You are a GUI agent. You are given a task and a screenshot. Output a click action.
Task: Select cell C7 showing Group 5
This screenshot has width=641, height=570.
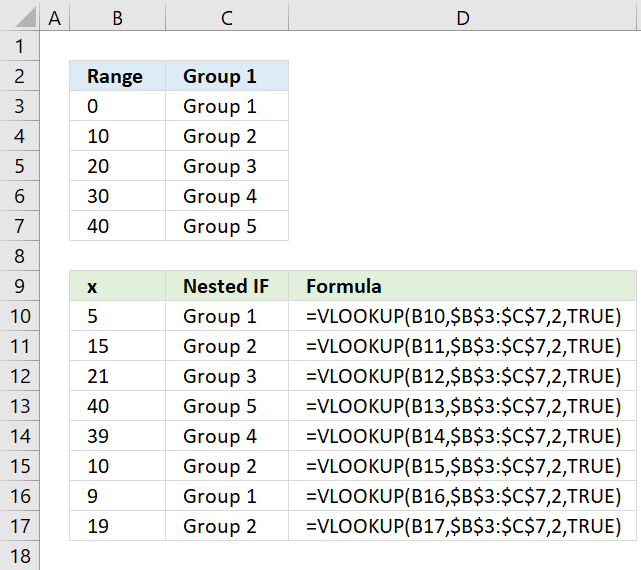pyautogui.click(x=227, y=226)
